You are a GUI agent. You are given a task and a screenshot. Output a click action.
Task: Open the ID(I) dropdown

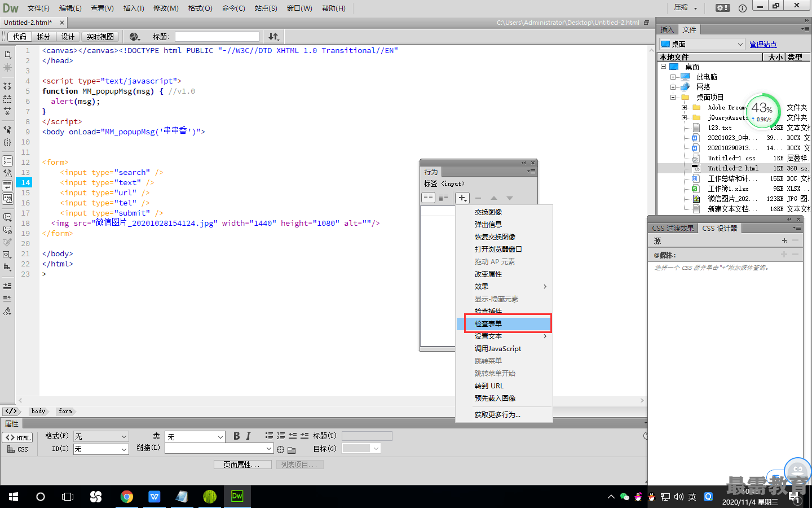100,449
